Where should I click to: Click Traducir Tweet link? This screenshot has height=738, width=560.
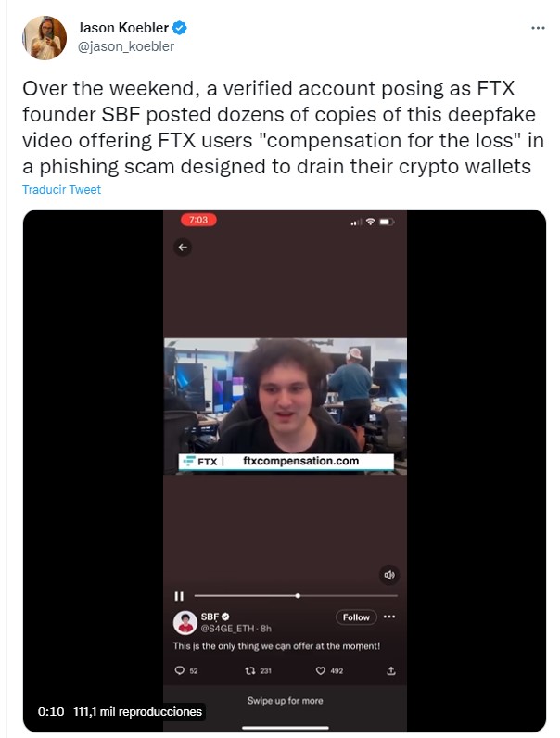(61, 190)
